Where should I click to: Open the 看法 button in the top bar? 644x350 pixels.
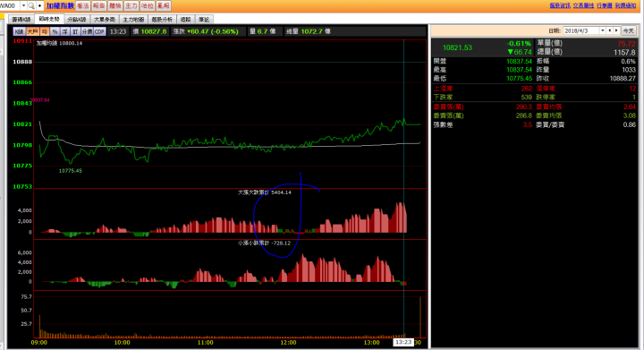pos(82,5)
